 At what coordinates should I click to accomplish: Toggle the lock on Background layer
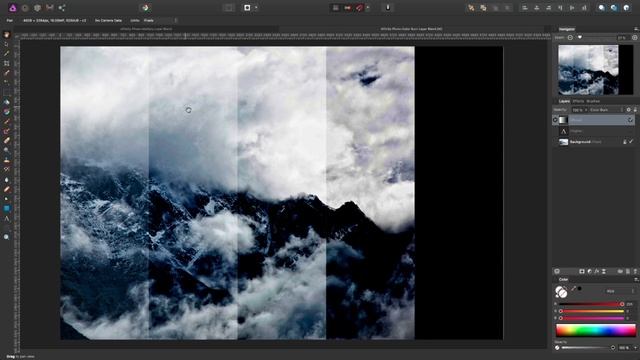(624, 142)
